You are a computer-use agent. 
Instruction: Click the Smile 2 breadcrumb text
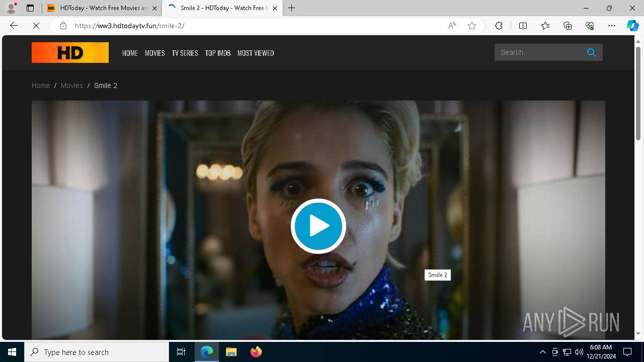point(106,85)
